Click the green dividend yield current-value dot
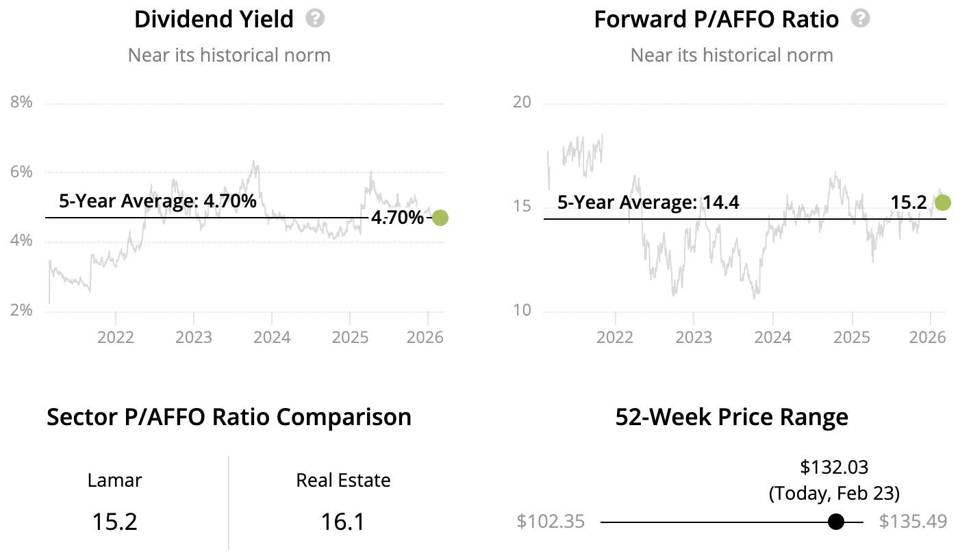This screenshot has width=971, height=560. click(440, 218)
